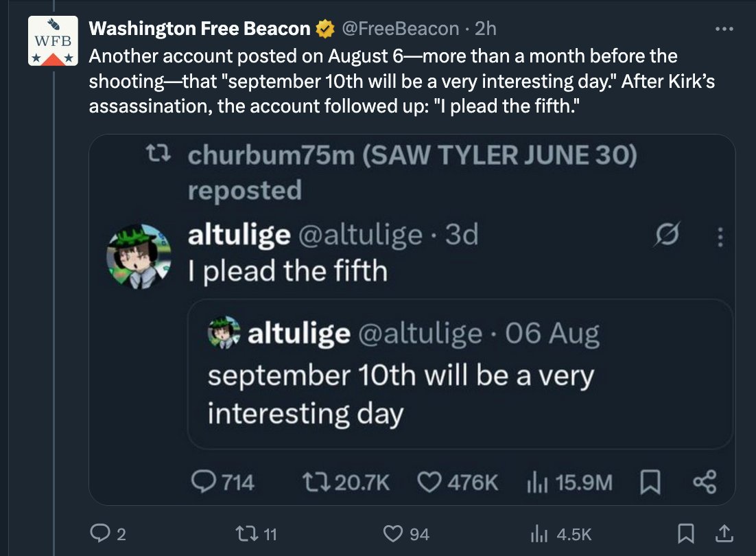This screenshot has height=556, width=756.
Task: Click the Grok slash-circle icon in screenshot
Action: pos(668,234)
